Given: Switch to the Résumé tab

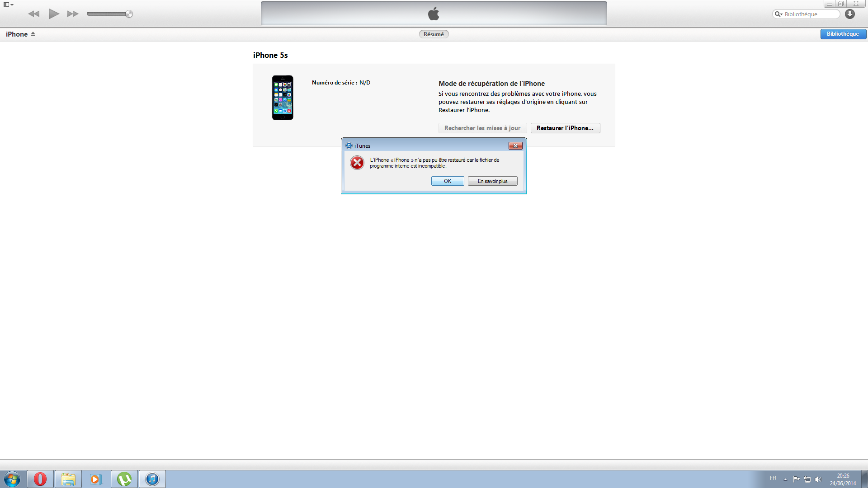Looking at the screenshot, I should pos(434,34).
